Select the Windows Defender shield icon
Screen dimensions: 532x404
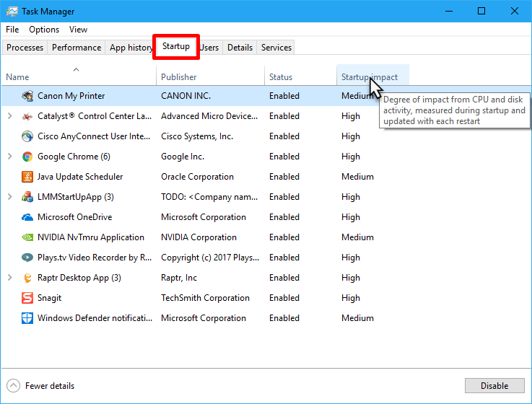[27, 318]
